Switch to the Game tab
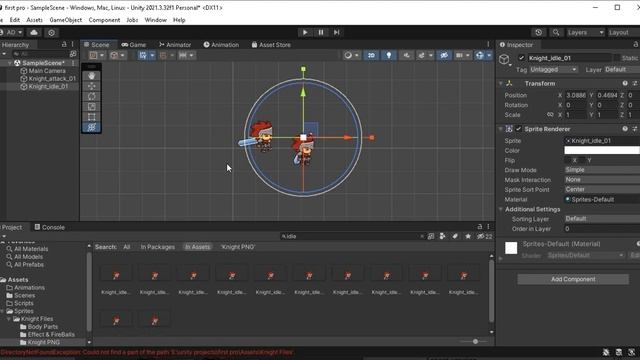The width and height of the screenshot is (640, 360). click(133, 45)
